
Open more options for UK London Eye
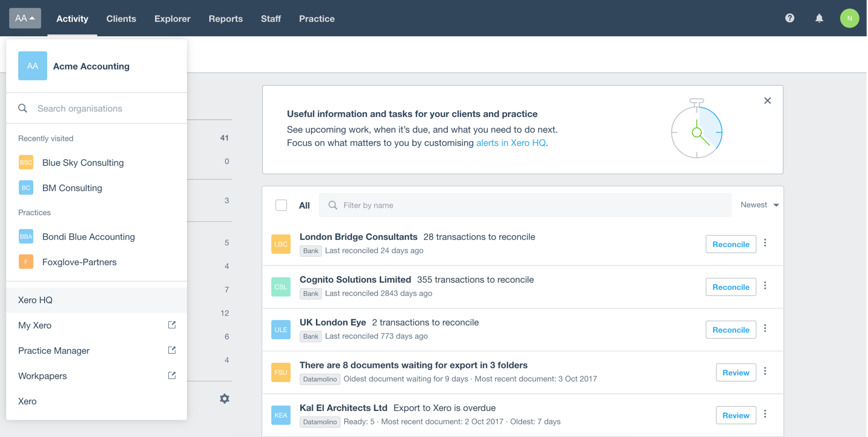(x=766, y=329)
